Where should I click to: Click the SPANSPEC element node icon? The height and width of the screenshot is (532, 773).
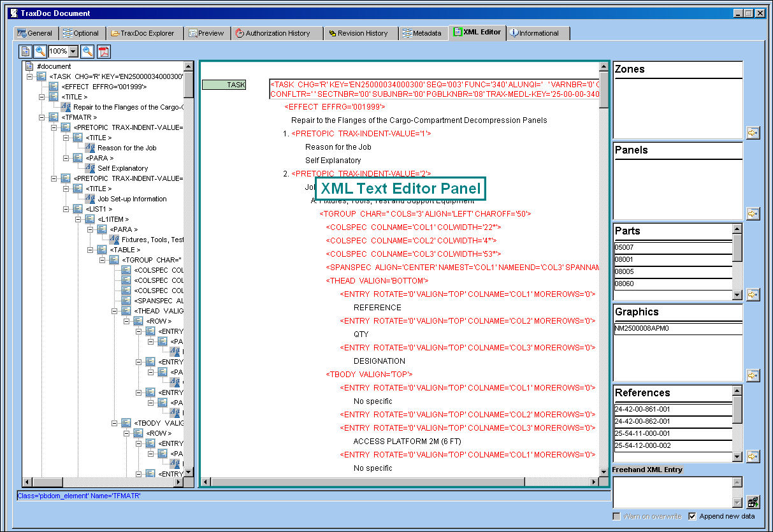coord(126,301)
